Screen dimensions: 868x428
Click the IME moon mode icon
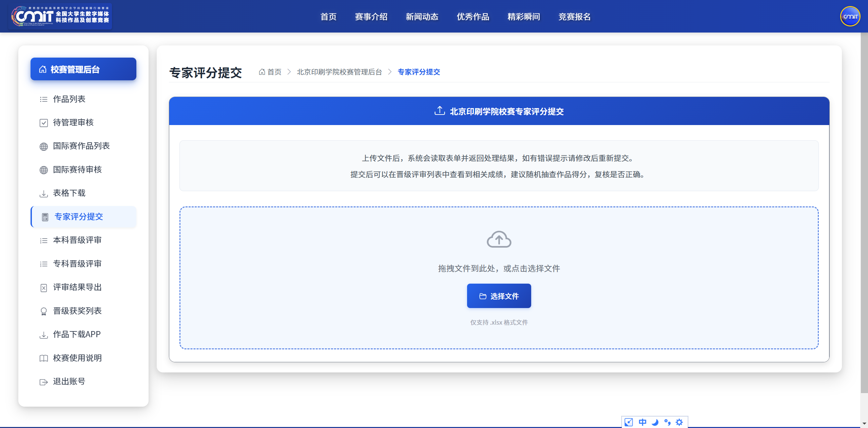[x=655, y=422]
